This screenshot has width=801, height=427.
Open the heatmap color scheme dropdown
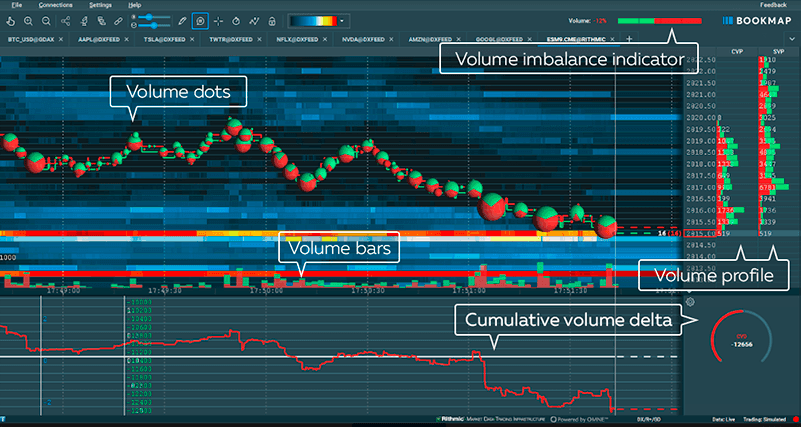click(x=343, y=20)
